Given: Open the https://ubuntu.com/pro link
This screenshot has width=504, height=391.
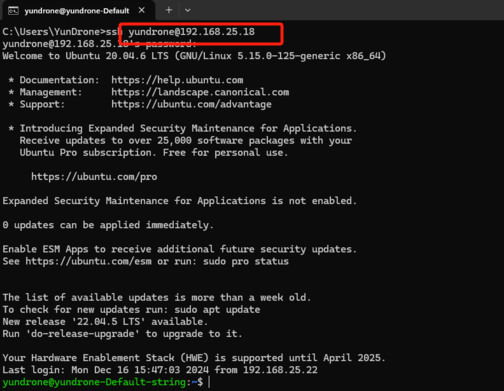Looking at the screenshot, I should pyautogui.click(x=94, y=177).
